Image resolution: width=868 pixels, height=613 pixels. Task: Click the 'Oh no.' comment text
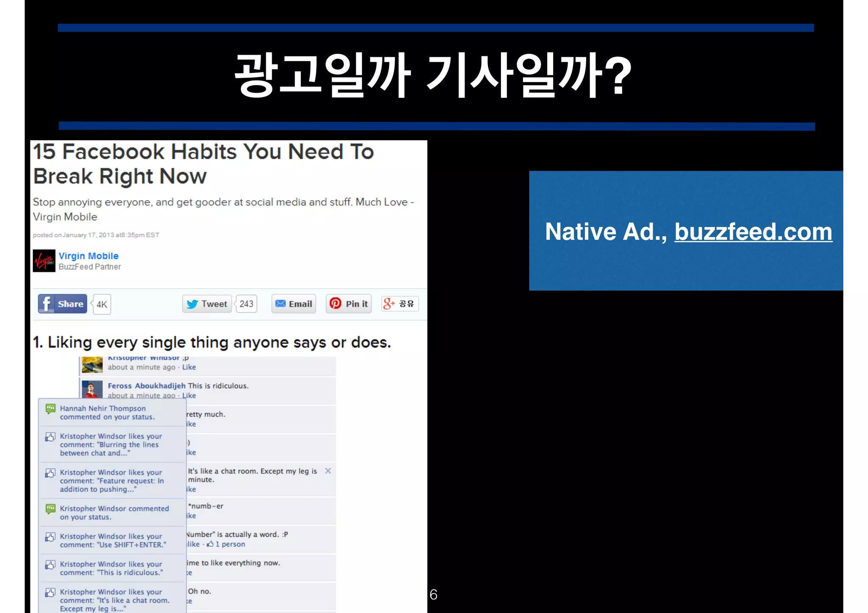point(200,591)
